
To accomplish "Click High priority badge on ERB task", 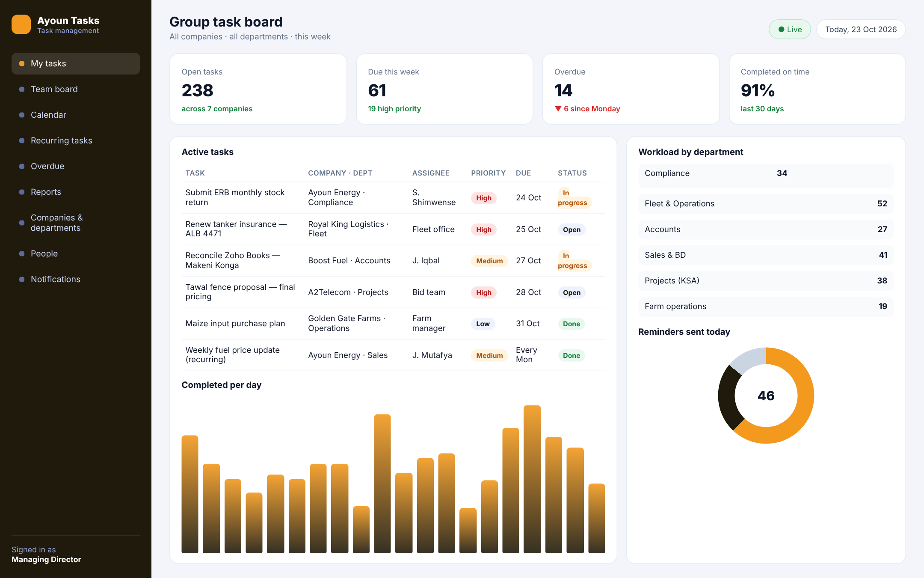I will point(484,198).
